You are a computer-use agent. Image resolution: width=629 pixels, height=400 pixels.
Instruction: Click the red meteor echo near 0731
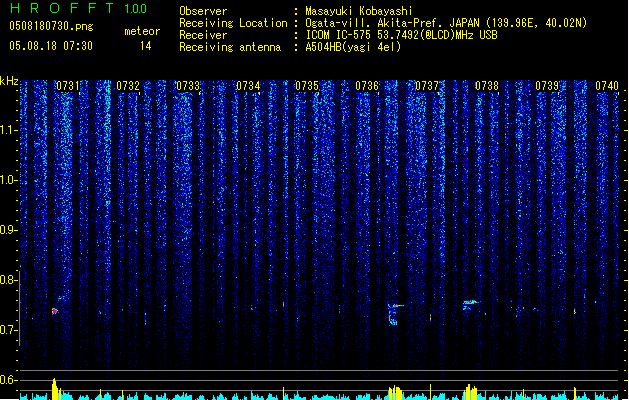(55, 311)
